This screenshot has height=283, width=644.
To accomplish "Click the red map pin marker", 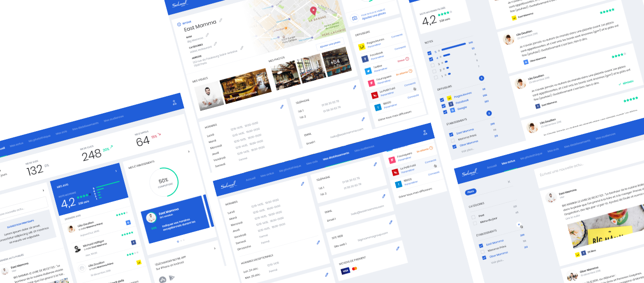I will [x=313, y=11].
